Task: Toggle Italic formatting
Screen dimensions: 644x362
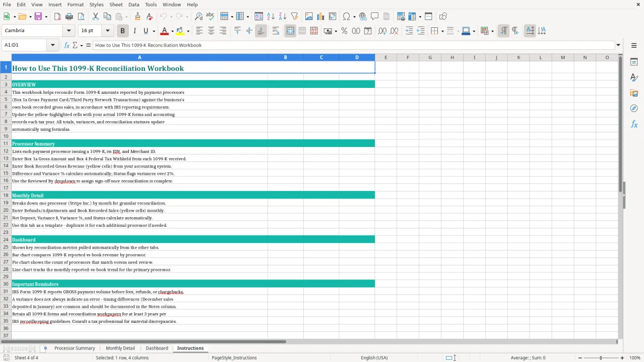Action: tap(134, 31)
